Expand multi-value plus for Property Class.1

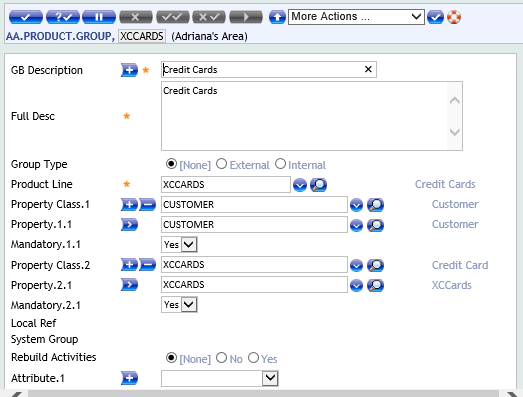[129, 205]
